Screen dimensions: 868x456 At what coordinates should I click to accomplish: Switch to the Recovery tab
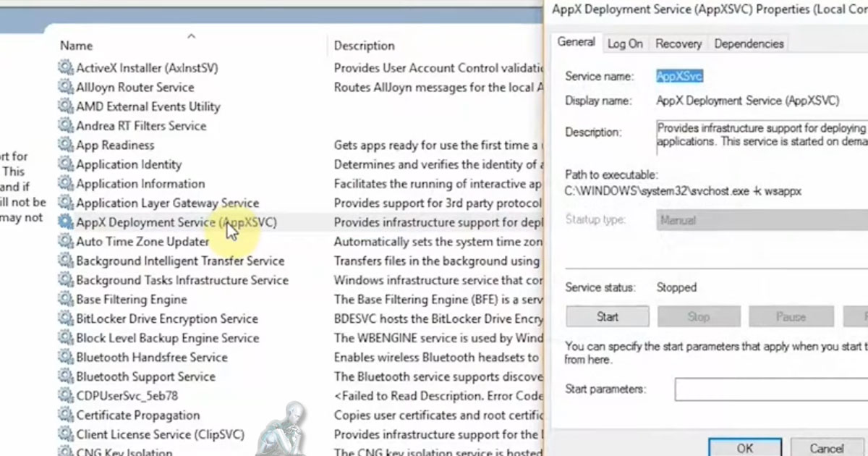678,43
